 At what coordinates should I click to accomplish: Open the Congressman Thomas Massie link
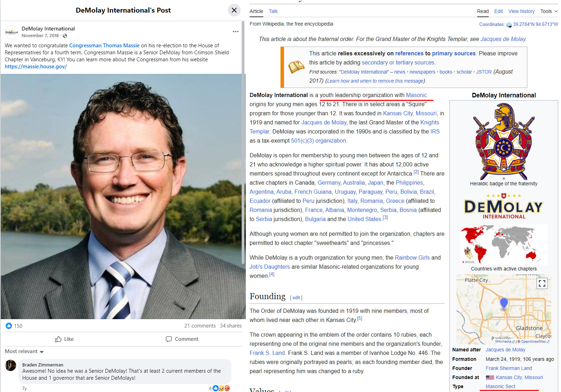point(104,46)
